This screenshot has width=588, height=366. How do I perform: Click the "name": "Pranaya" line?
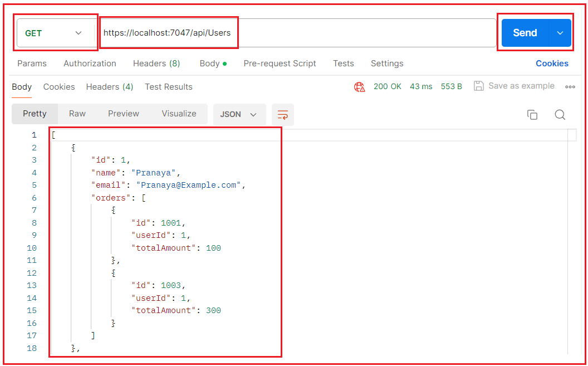pyautogui.click(x=136, y=173)
